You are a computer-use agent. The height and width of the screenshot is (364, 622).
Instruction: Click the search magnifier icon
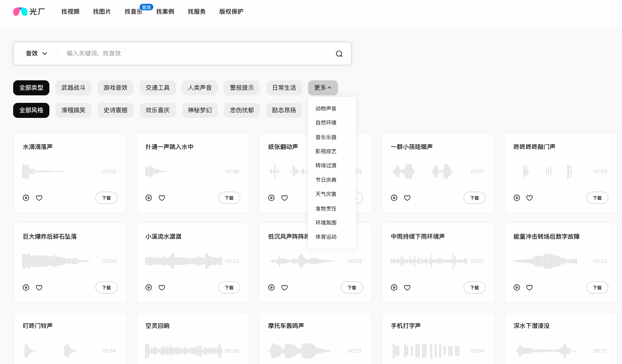pos(339,54)
